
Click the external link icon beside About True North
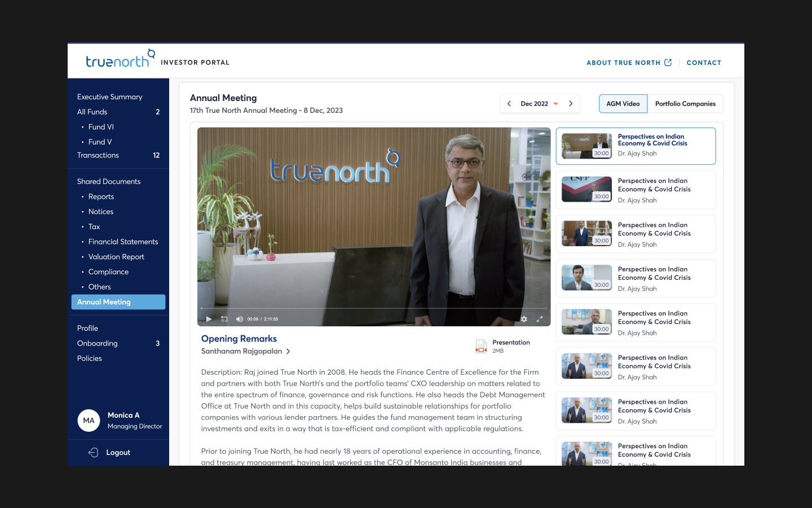click(x=668, y=63)
